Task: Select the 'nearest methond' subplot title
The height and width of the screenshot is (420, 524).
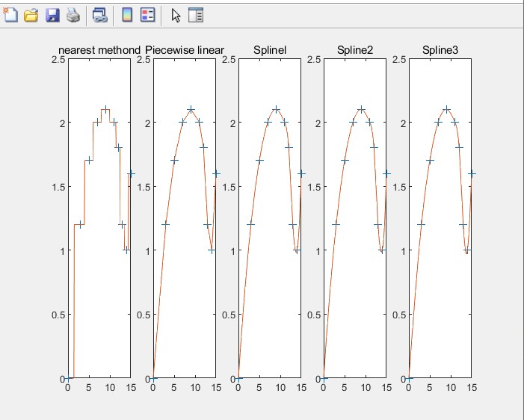Action: click(x=99, y=50)
